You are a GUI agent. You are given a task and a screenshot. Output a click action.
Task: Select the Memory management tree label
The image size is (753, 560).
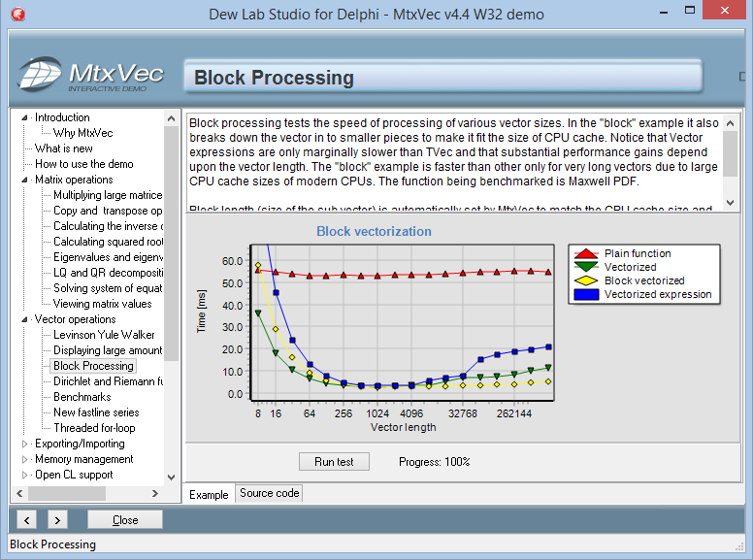[84, 459]
